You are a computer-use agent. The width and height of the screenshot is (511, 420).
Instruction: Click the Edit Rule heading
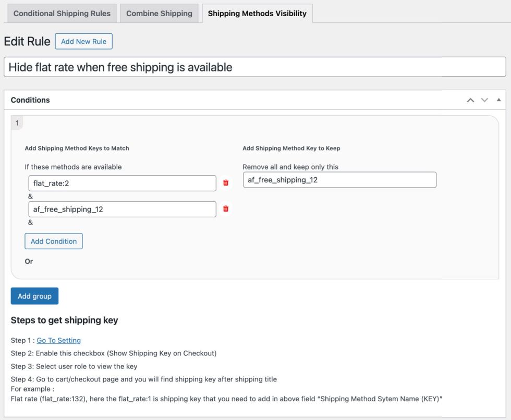tap(27, 41)
